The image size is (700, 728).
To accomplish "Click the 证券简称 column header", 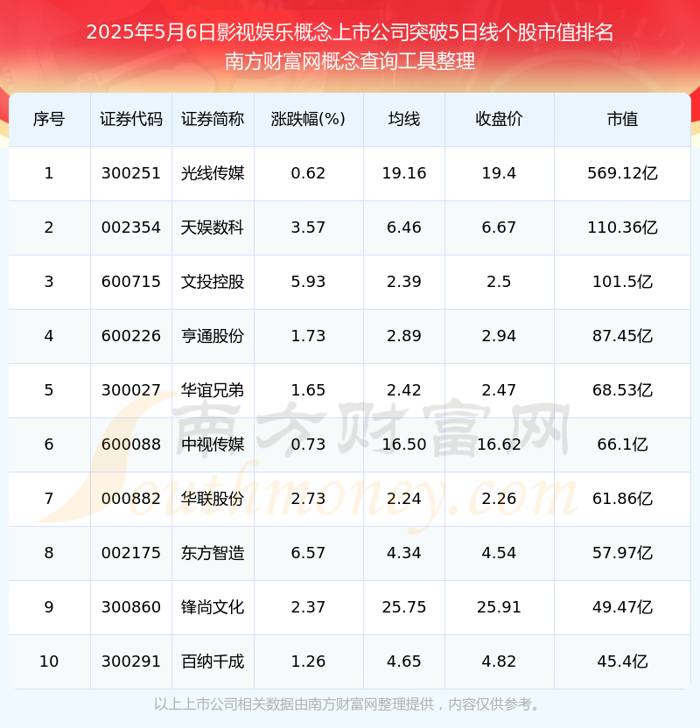I will click(213, 119).
